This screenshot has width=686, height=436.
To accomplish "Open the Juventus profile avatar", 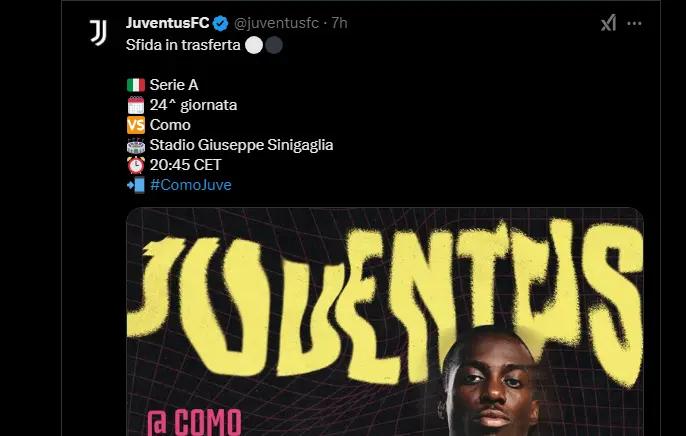I will (x=98, y=32).
